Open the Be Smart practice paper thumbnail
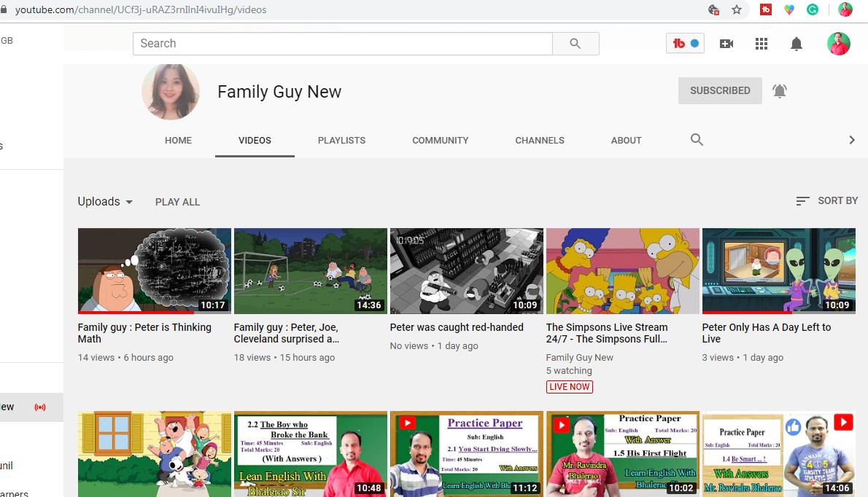 click(779, 454)
